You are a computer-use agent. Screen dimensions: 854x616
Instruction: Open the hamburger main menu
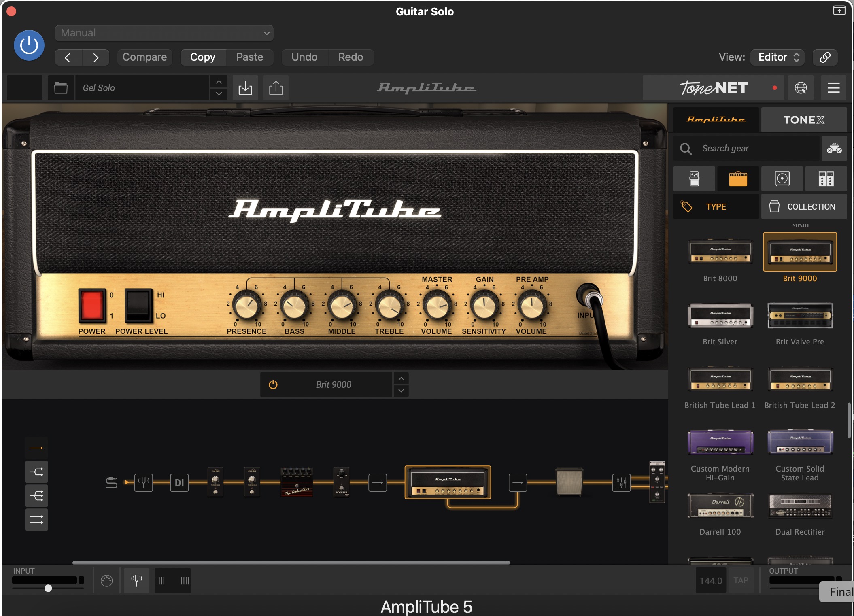point(833,88)
